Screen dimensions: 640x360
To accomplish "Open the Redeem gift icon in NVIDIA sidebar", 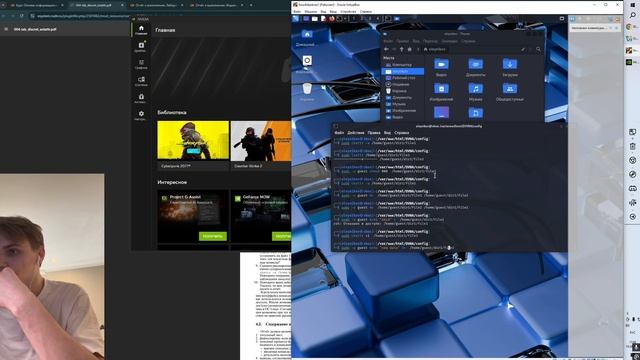I will [141, 98].
